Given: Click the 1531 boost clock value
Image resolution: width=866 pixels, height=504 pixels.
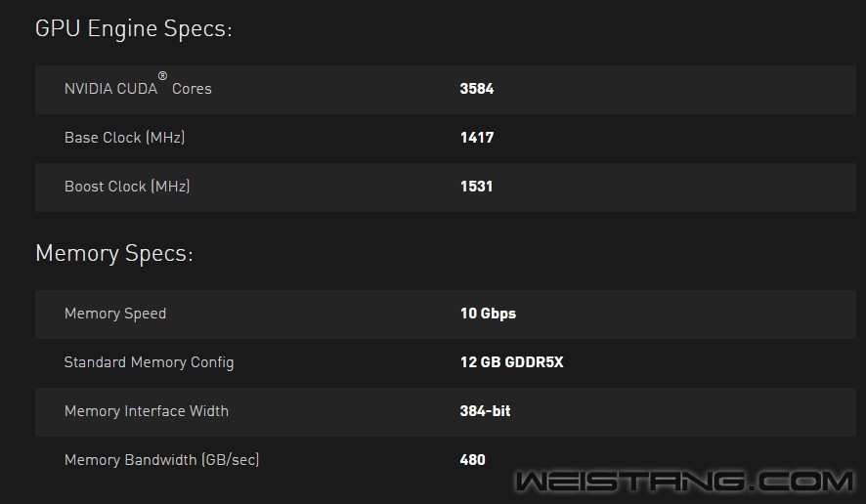Looking at the screenshot, I should [476, 187].
